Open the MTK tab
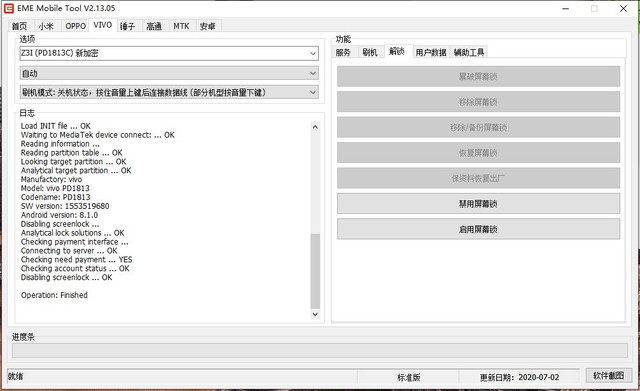 click(x=181, y=26)
